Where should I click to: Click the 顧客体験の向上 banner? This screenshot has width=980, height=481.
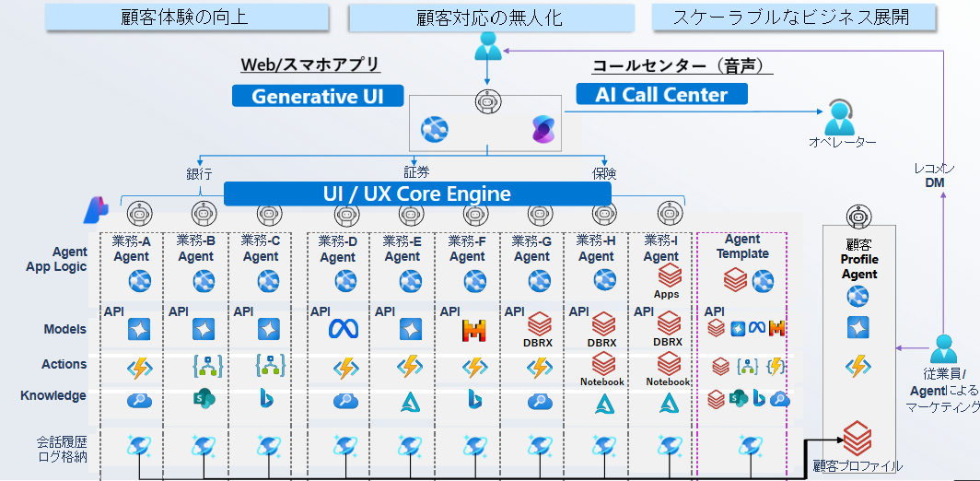point(186,17)
